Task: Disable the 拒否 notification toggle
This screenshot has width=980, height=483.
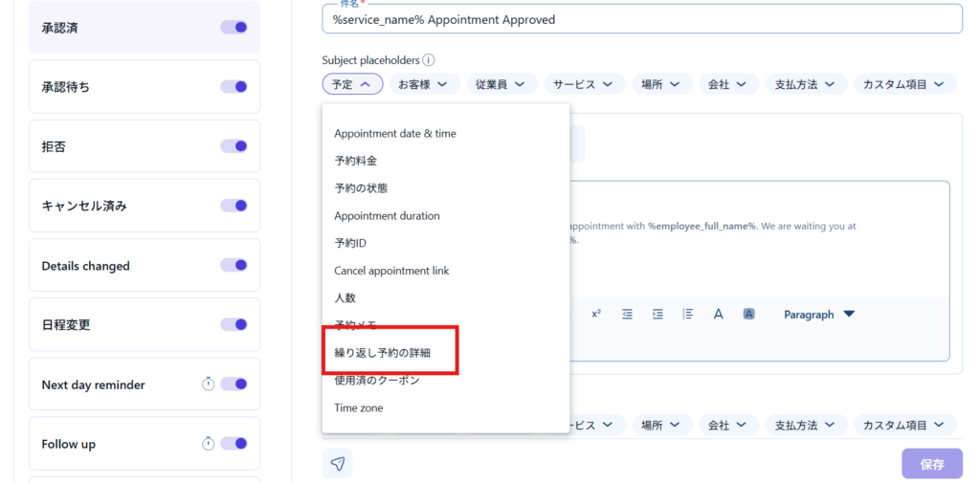Action: click(234, 146)
